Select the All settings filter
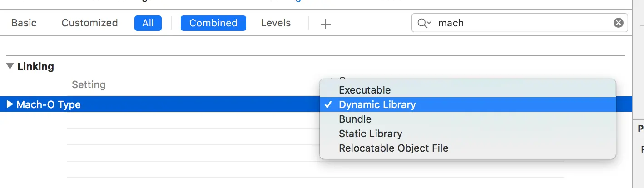The width and height of the screenshot is (644, 188). pyautogui.click(x=148, y=23)
